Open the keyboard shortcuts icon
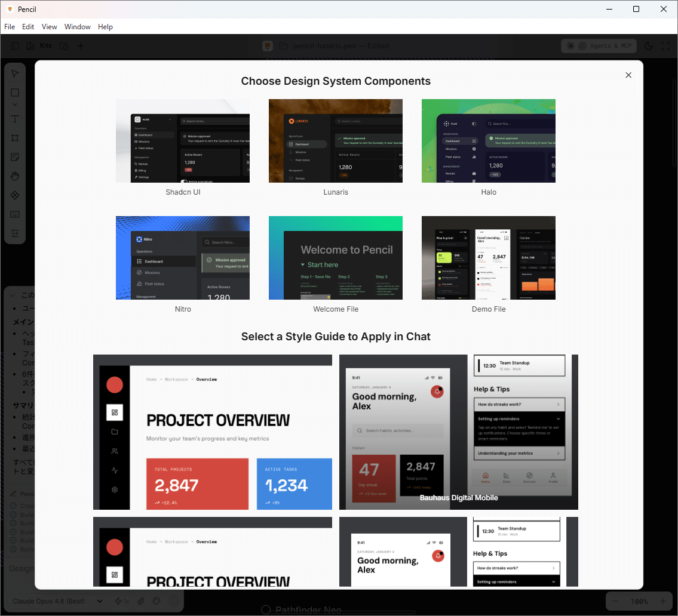The height and width of the screenshot is (616, 678). 15,214
